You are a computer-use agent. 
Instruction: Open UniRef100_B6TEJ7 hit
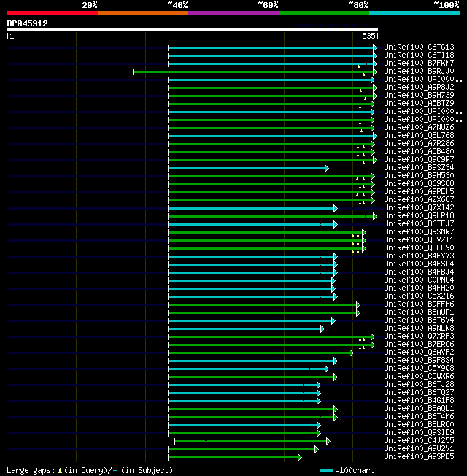tap(419, 223)
